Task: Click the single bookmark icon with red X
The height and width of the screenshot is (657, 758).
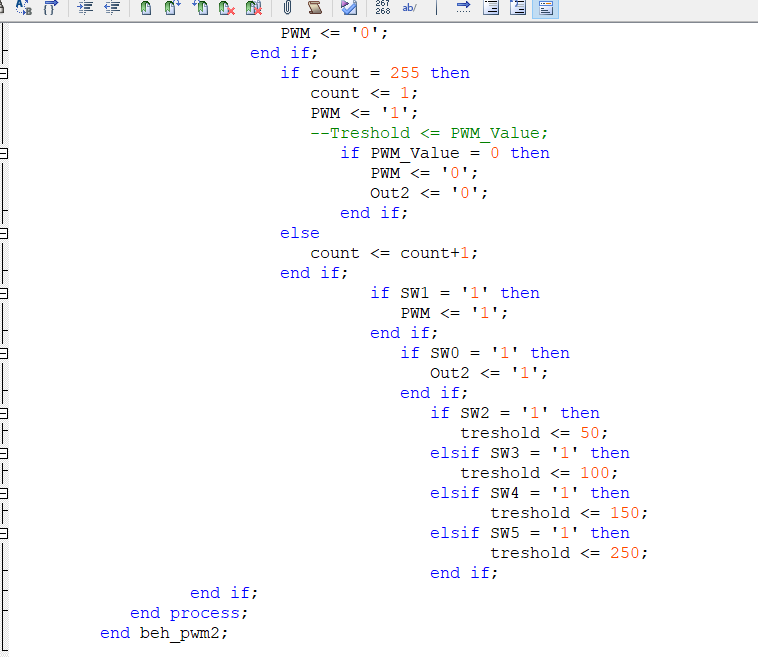Action: [x=226, y=7]
